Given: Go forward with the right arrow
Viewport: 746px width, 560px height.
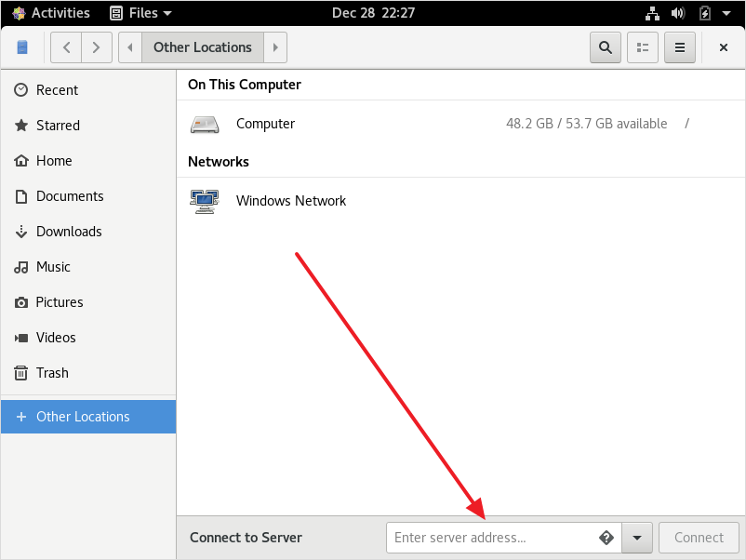Looking at the screenshot, I should pyautogui.click(x=97, y=47).
